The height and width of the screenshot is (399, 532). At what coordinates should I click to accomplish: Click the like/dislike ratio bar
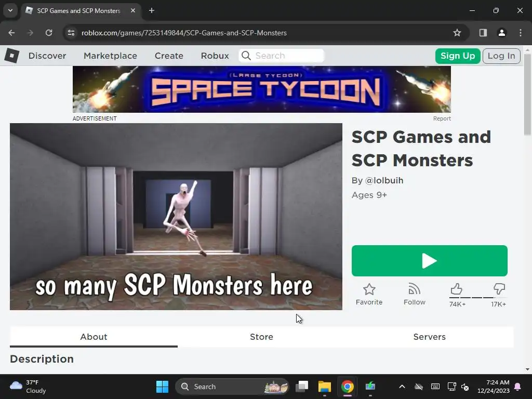point(478,298)
